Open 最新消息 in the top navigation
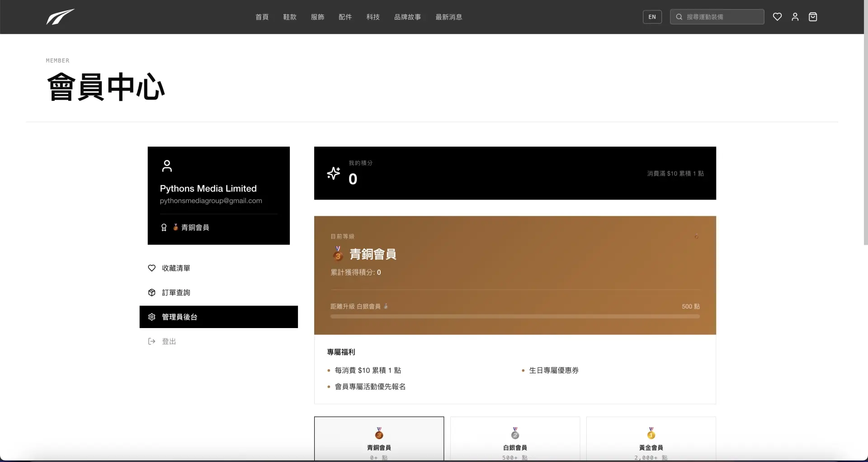 coord(448,17)
